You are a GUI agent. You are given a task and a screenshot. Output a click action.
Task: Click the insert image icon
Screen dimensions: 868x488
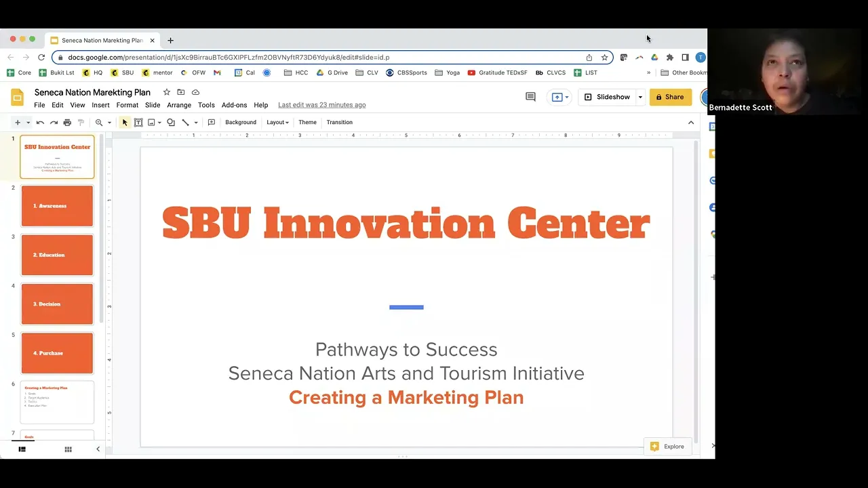coord(151,123)
